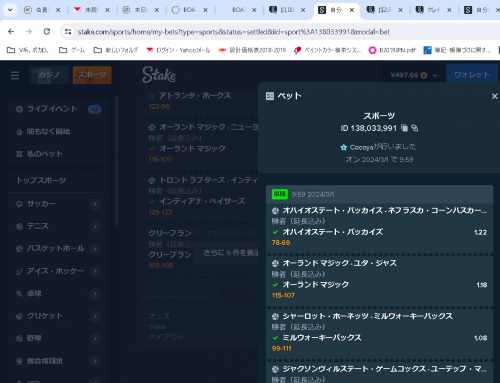
Task: Switch to the グレイ browser tab
Action: coord(434,10)
